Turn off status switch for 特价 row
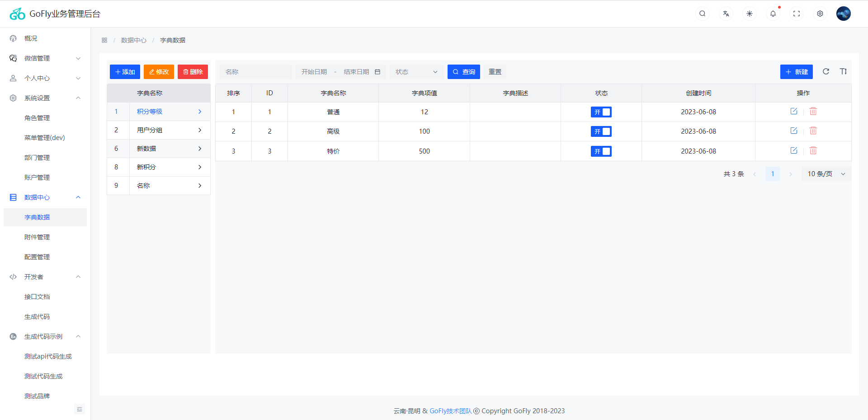Viewport: 868px width, 420px height. (x=601, y=151)
